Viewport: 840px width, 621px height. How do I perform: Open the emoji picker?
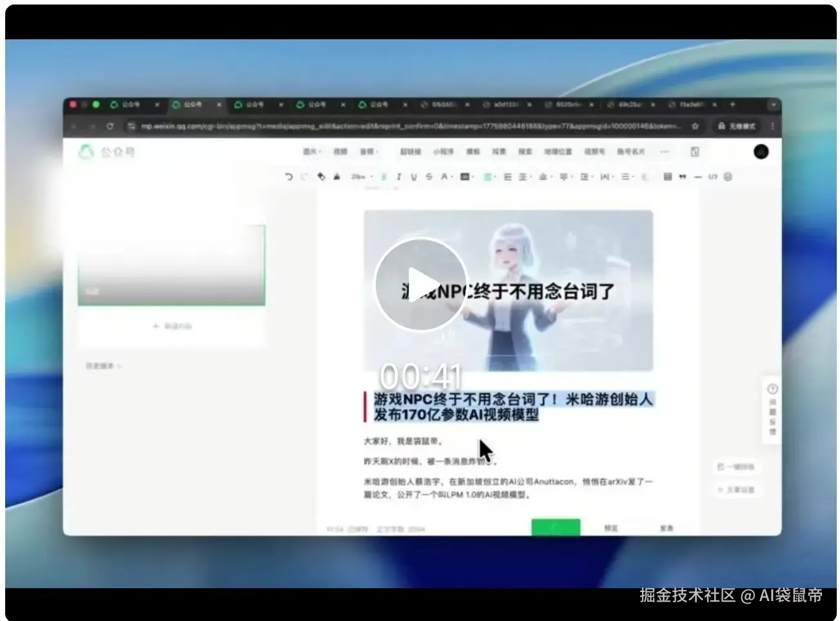point(728,177)
